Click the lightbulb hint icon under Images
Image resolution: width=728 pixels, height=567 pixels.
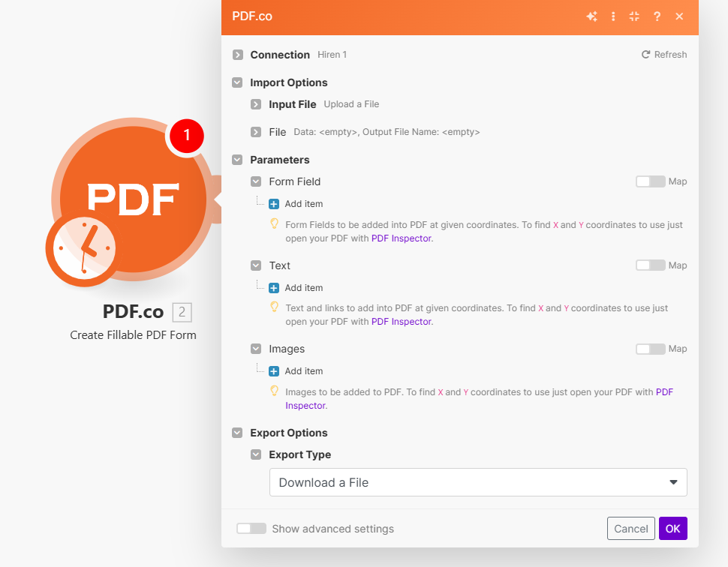275,391
